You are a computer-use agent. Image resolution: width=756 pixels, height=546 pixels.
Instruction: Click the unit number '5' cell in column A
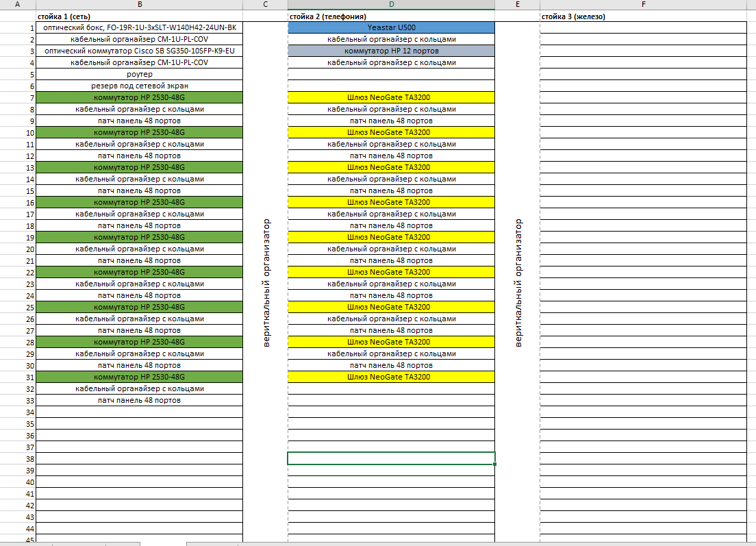coord(18,74)
